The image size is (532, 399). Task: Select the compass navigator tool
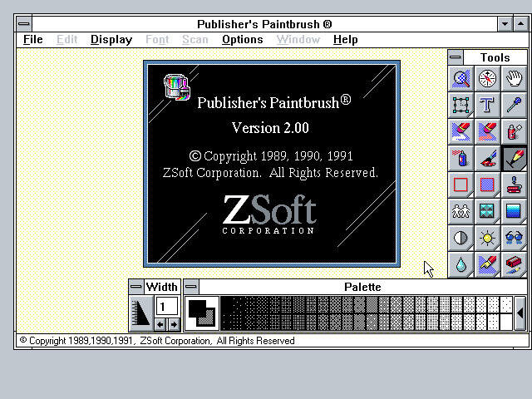[487, 79]
